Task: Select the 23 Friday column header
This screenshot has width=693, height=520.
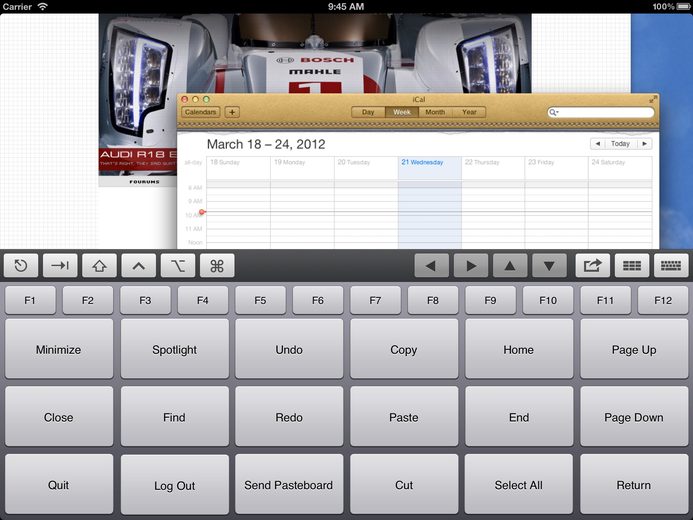Action: pos(541,162)
